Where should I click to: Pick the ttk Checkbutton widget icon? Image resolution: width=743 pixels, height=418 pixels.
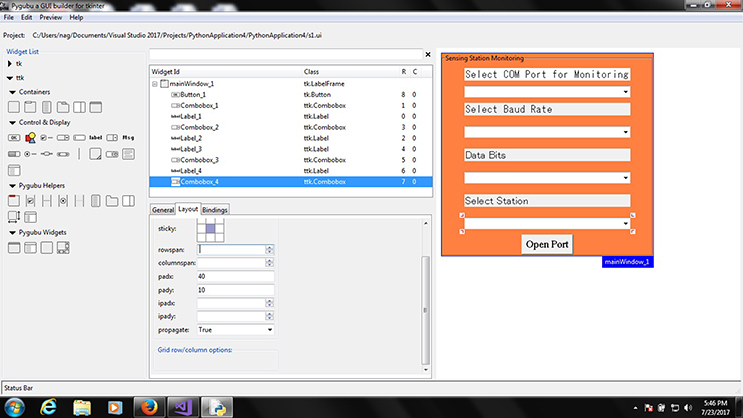(x=46, y=137)
